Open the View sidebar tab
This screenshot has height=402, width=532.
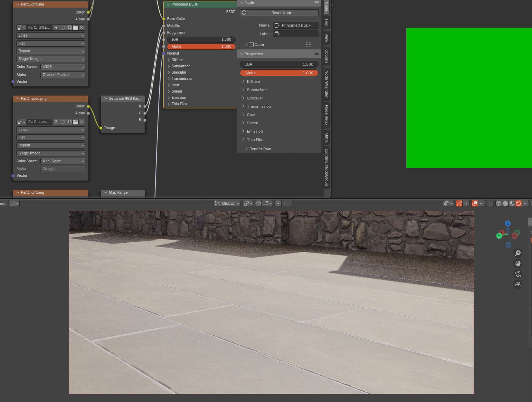point(326,38)
